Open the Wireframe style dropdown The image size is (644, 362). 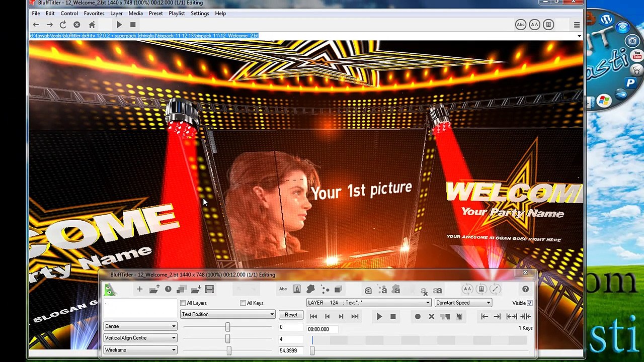pyautogui.click(x=140, y=350)
